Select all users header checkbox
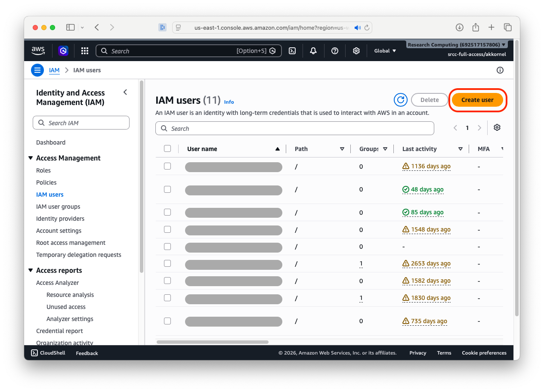 167,148
